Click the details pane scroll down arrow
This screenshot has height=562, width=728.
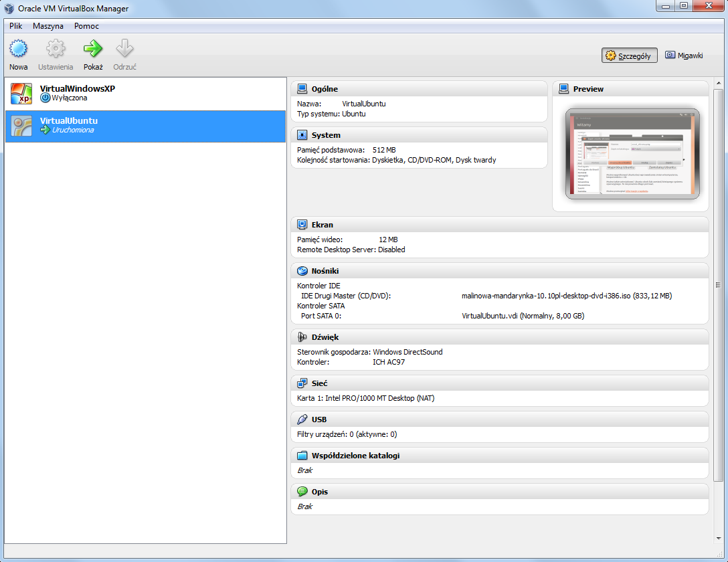[719, 539]
